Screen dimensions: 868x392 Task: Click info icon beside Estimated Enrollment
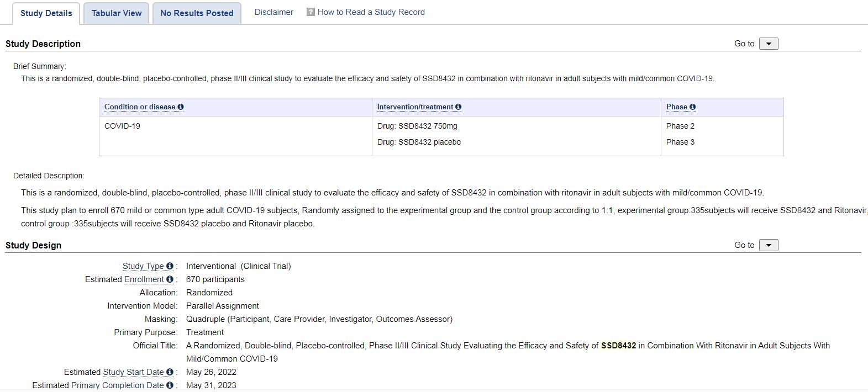(x=170, y=279)
